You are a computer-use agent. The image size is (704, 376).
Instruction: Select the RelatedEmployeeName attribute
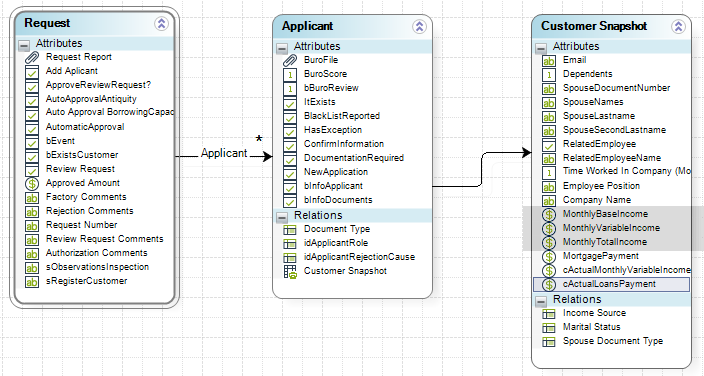(x=612, y=158)
